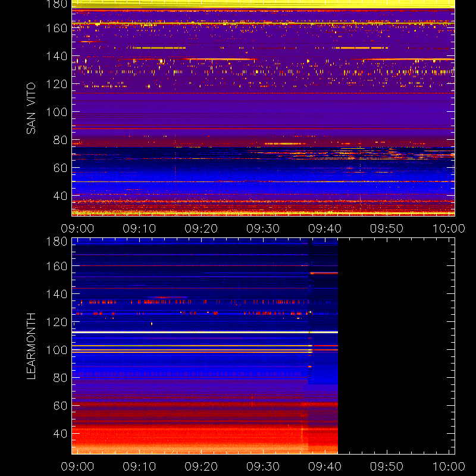Click 09:00 time label under SAN VITO plot
This screenshot has width=476, height=476.
[77, 228]
